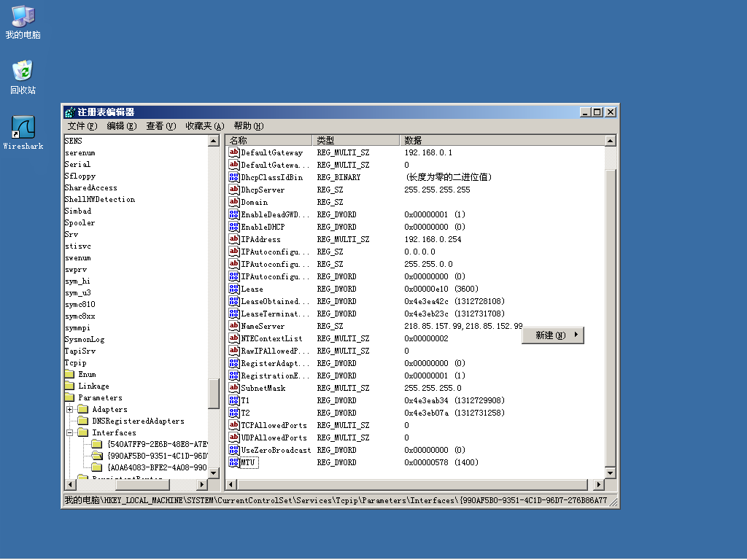747x560 pixels.
Task: Click the Registry Editor title bar icon
Action: (70, 112)
